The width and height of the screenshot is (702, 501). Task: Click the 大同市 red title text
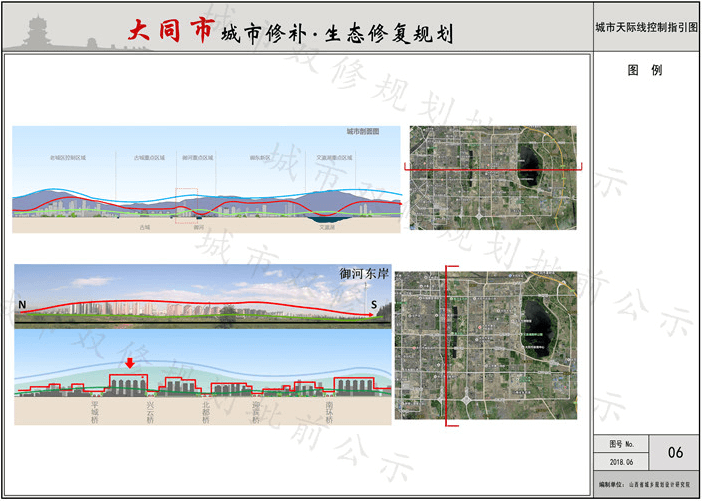(x=168, y=31)
